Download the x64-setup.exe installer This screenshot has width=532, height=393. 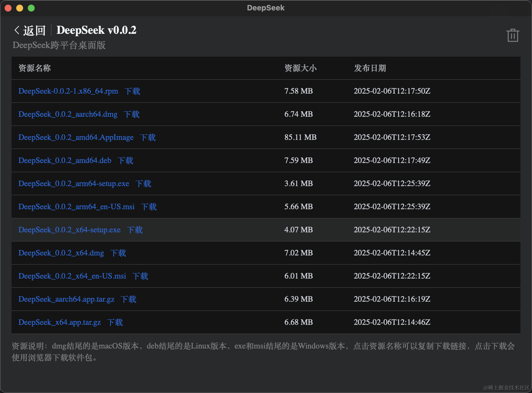pyautogui.click(x=135, y=230)
